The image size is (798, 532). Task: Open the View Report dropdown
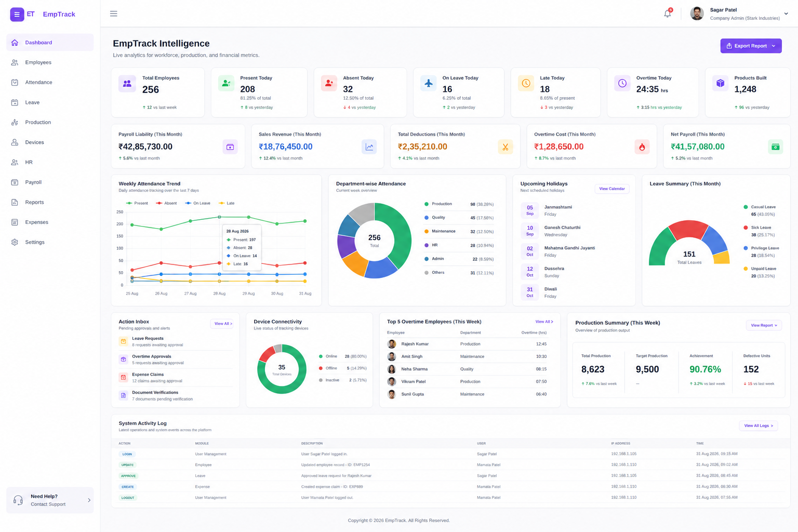[x=764, y=325]
